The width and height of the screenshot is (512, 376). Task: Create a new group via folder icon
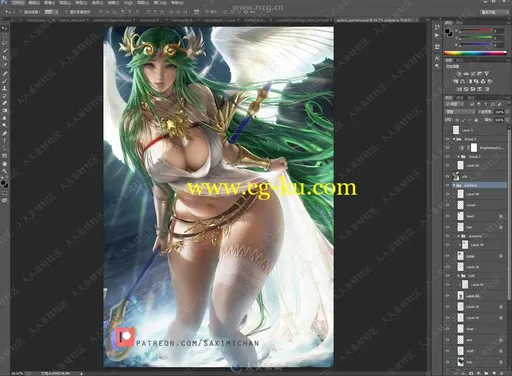(x=486, y=373)
